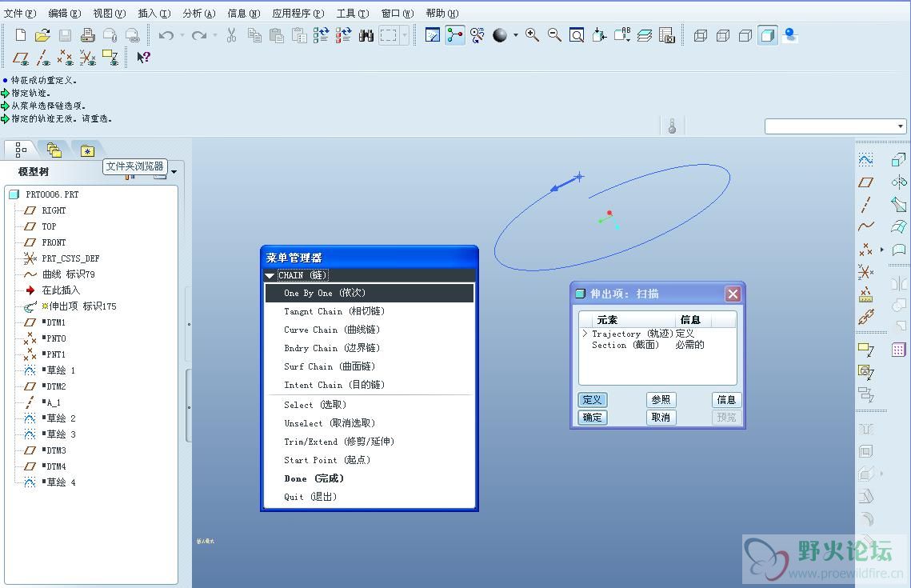The width and height of the screenshot is (911, 588).
Task: Open context help arrow-question icon
Action: click(x=143, y=57)
